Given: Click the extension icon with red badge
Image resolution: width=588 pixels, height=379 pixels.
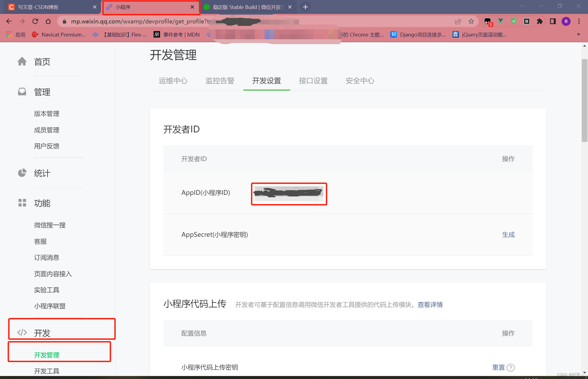Looking at the screenshot, I should tap(488, 22).
